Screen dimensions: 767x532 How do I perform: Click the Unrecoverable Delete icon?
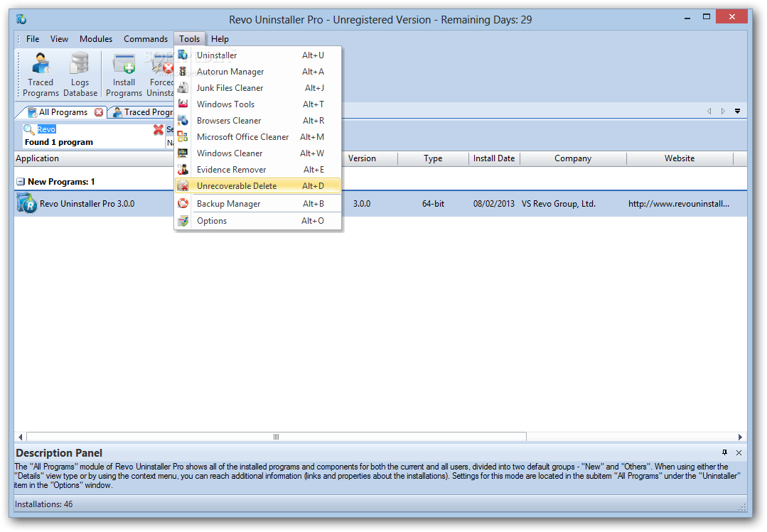pyautogui.click(x=183, y=186)
